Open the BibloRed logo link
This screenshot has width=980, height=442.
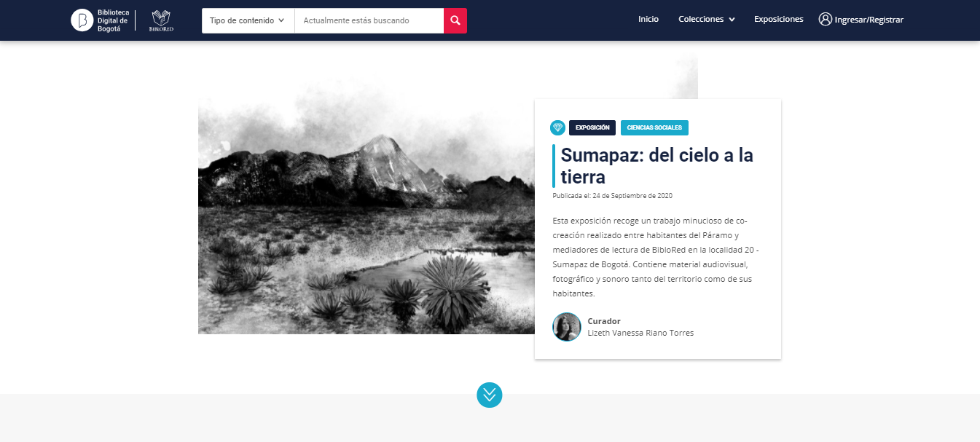[x=161, y=20]
